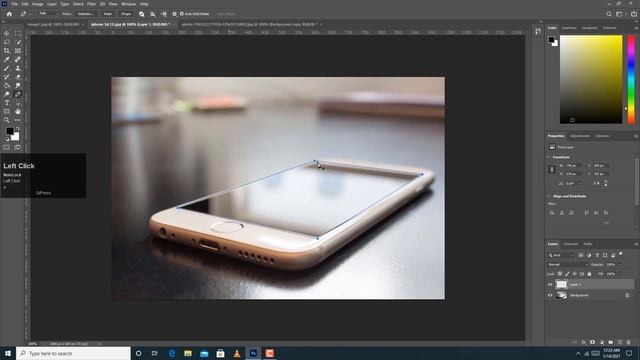The image size is (640, 360).
Task: Select the Eraser tool
Action: [18, 77]
